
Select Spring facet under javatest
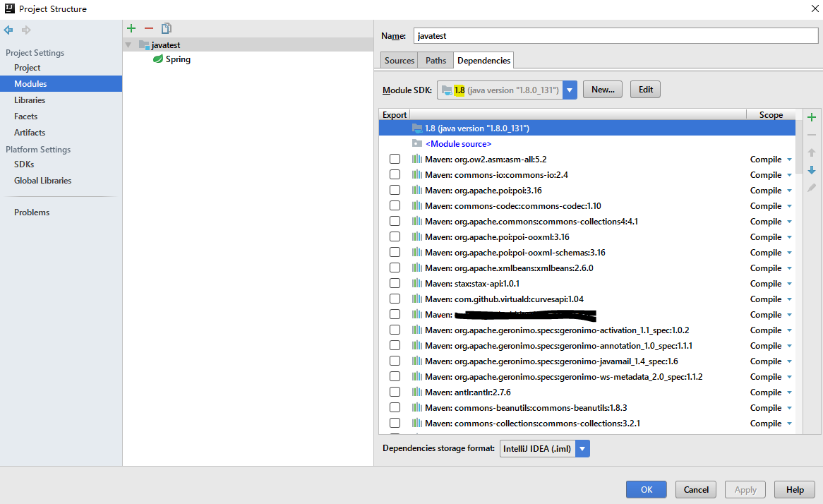(178, 59)
